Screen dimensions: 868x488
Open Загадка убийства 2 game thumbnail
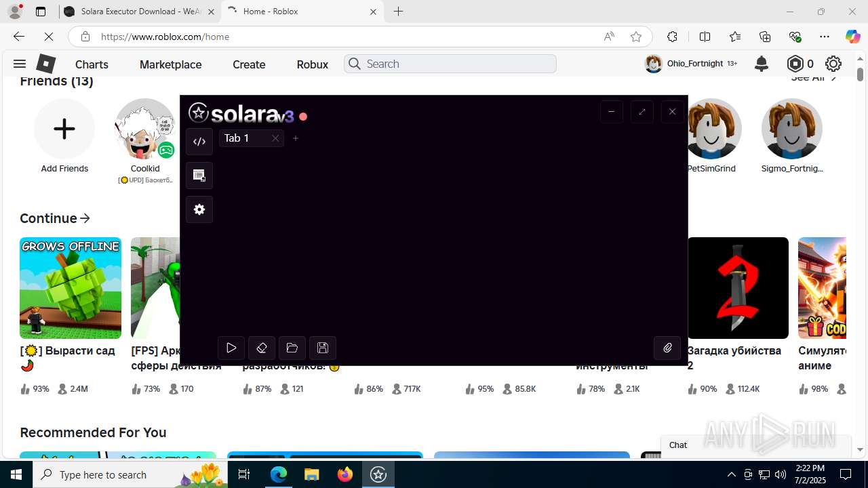pos(738,288)
